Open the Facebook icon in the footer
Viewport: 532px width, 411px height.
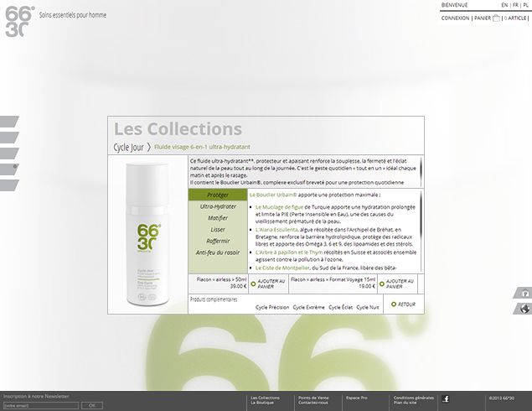tap(446, 399)
